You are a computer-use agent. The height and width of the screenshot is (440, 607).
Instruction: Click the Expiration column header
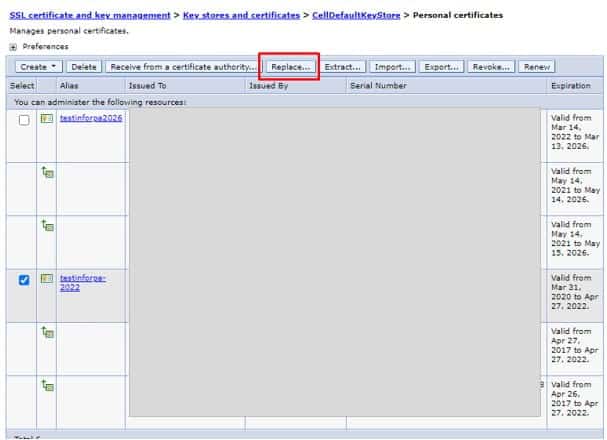[x=571, y=86]
